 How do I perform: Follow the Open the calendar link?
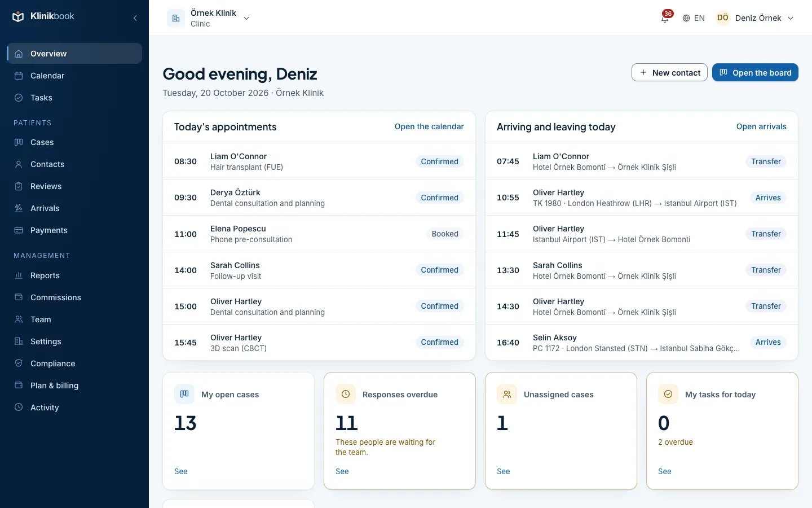pos(429,126)
